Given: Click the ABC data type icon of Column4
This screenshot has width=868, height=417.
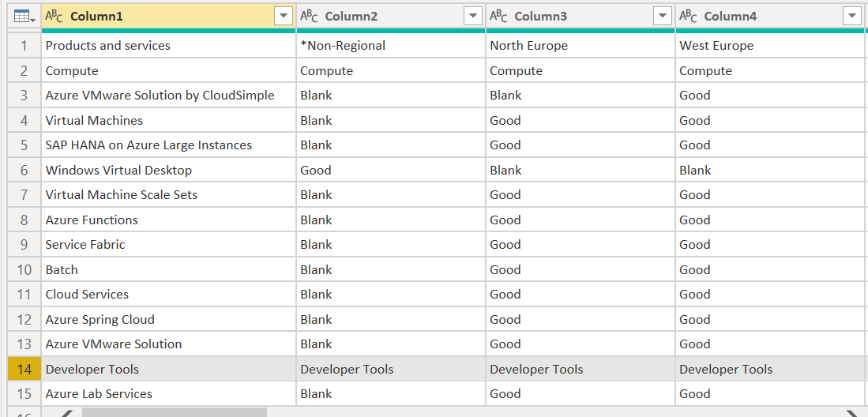Looking at the screenshot, I should (688, 17).
